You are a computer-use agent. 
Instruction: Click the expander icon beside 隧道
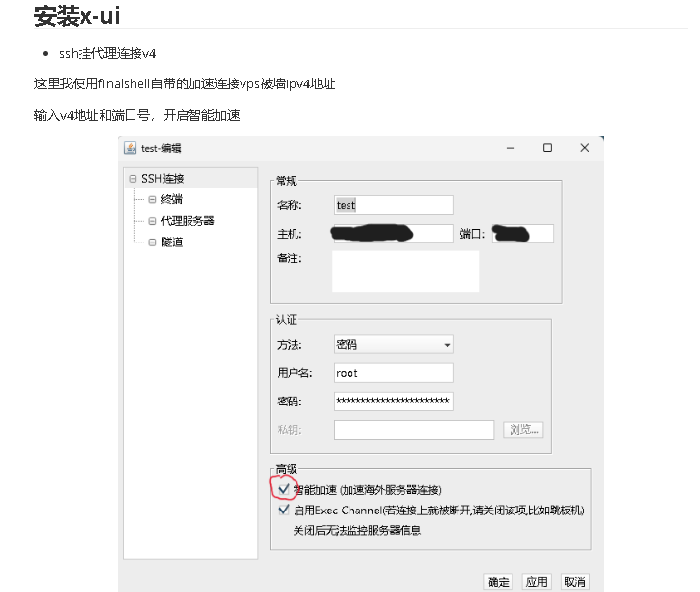click(x=152, y=242)
